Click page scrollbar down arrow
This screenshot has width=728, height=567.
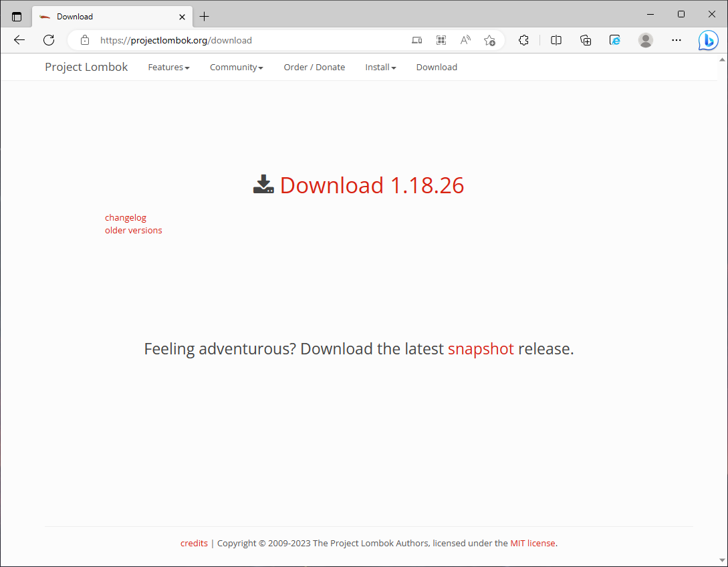(x=722, y=560)
